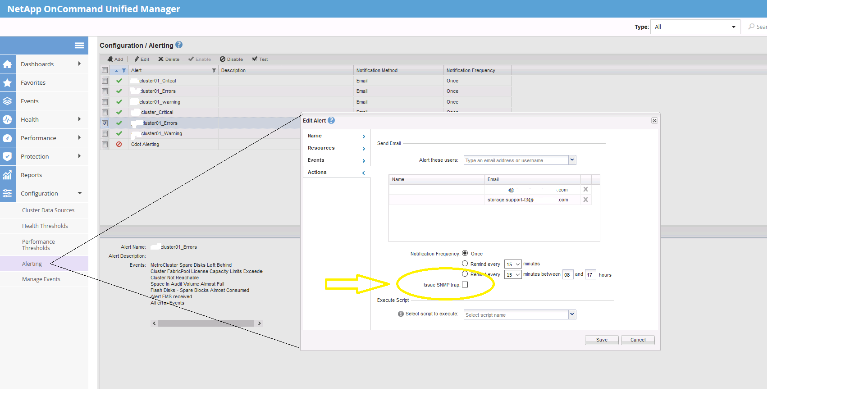
Task: Select the Remind every radio button
Action: pos(465,264)
